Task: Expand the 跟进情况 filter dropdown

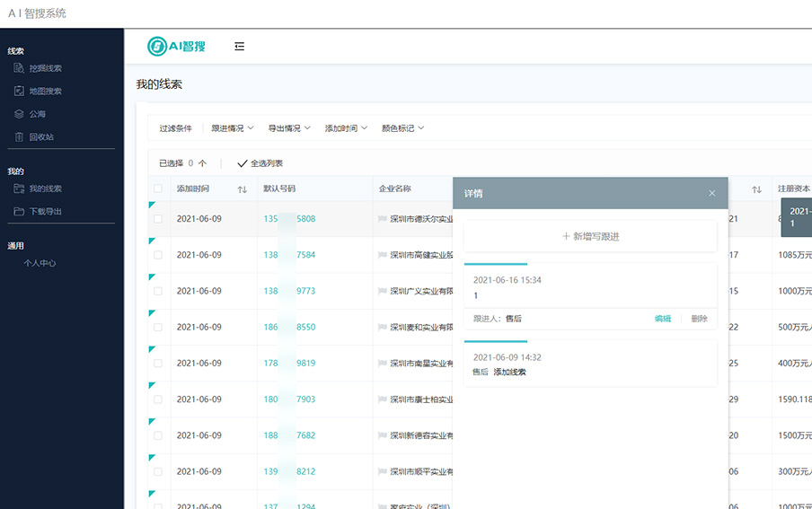Action: pos(233,128)
